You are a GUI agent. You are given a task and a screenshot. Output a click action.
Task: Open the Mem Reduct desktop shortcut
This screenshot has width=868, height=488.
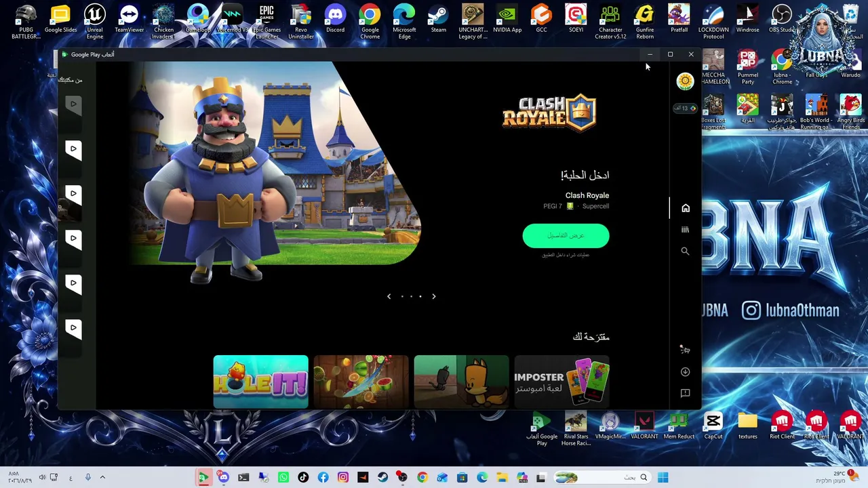coord(678,426)
